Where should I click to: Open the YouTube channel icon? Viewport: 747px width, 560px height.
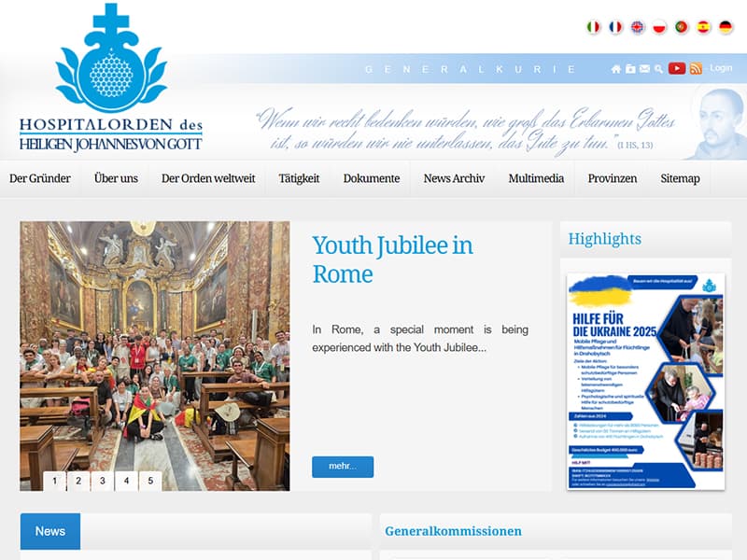click(x=677, y=67)
